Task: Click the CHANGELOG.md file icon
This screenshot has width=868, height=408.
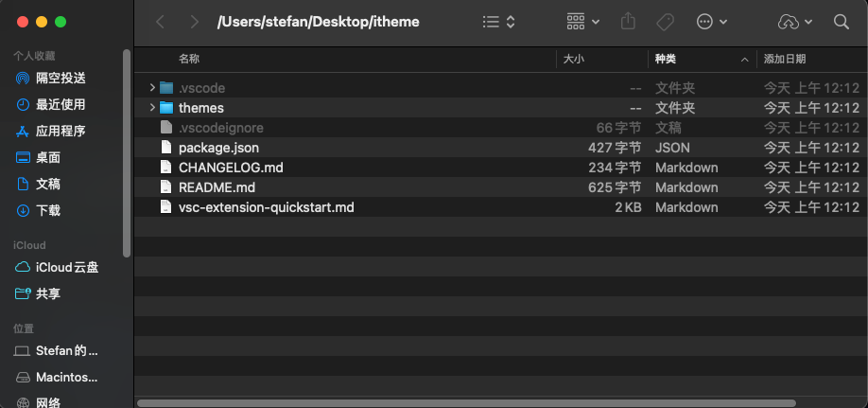Action: coord(166,168)
